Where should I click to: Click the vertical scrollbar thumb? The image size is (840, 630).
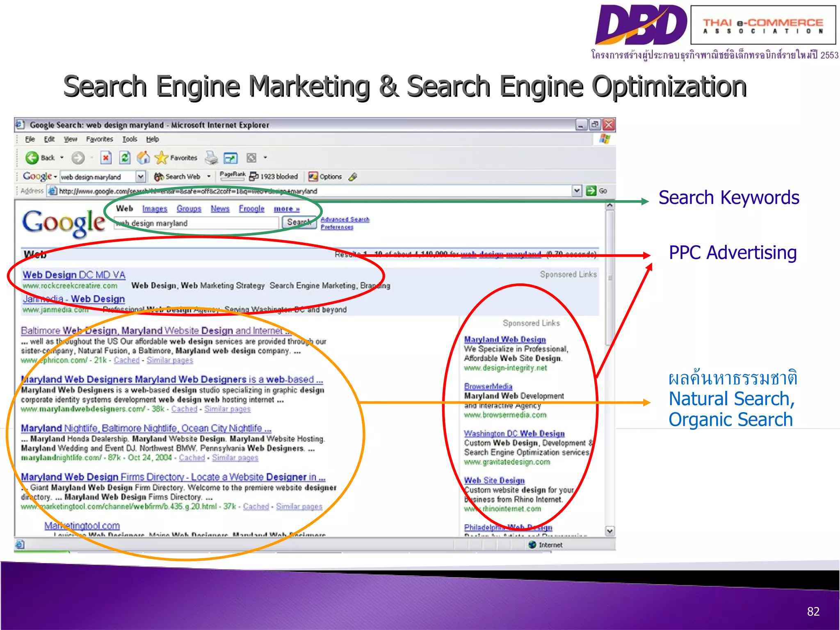610,277
